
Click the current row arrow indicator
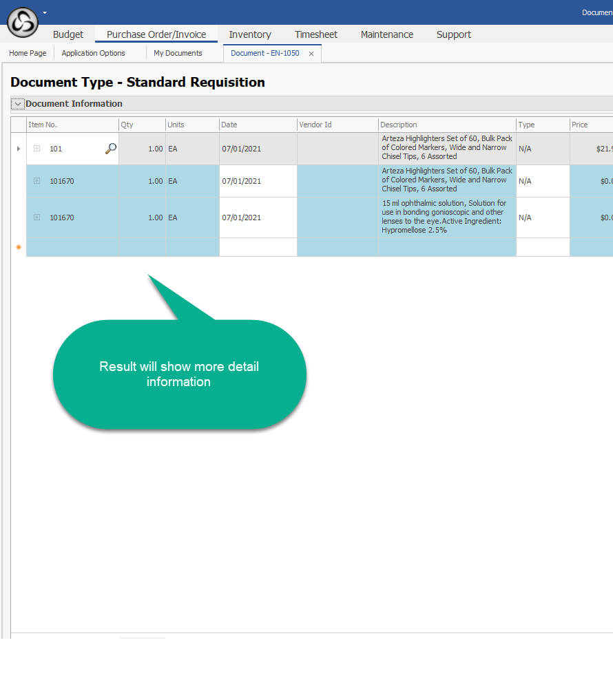click(x=19, y=149)
